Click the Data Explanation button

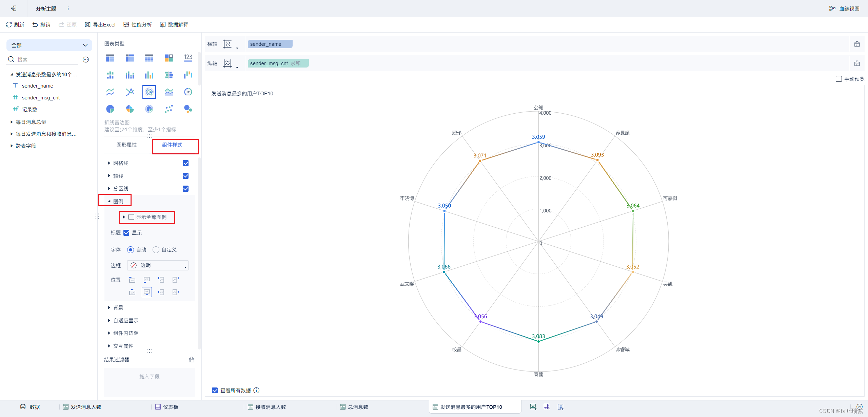[x=174, y=24]
